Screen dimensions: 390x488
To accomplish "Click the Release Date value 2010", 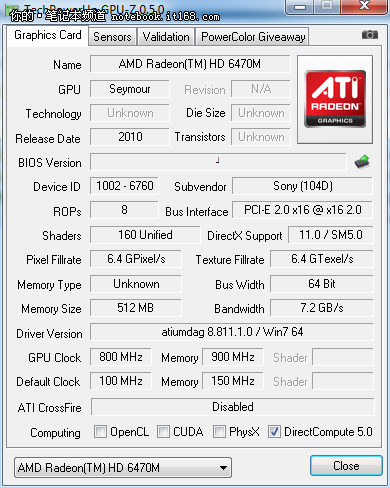I will (x=130, y=137).
